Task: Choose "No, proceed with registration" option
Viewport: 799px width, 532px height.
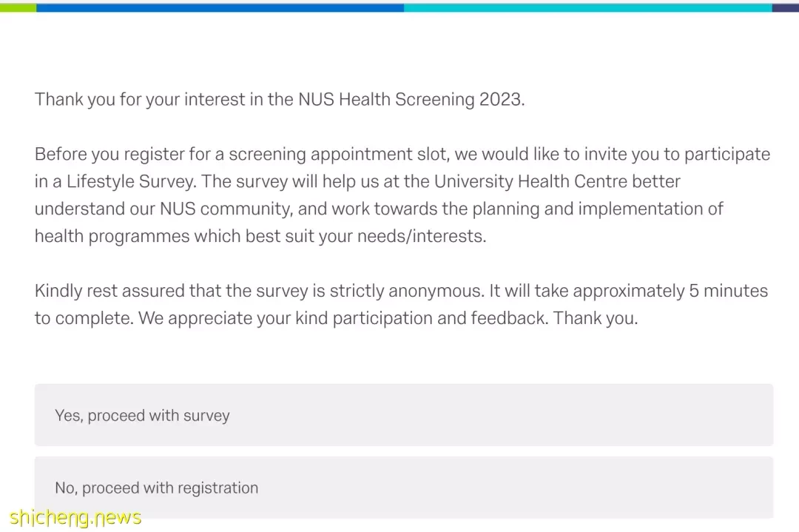Action: [404, 488]
